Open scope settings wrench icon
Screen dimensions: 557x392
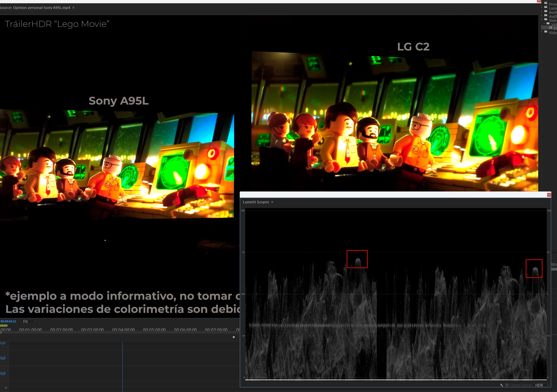point(501,385)
